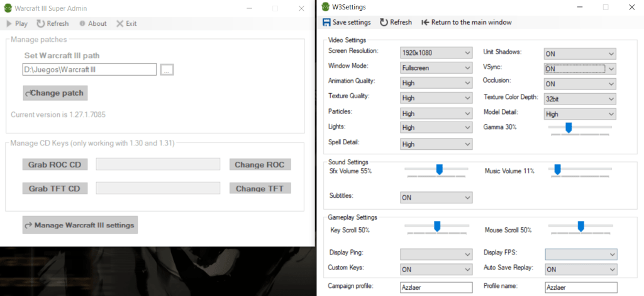
Task: Open the Display Ping dropdown
Action: (436, 254)
